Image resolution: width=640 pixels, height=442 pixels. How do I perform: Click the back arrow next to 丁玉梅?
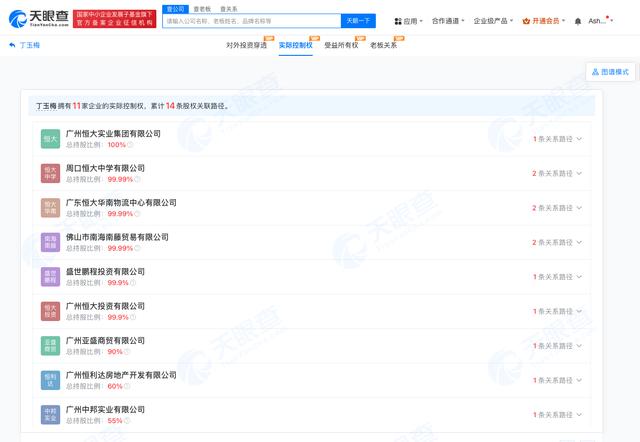pyautogui.click(x=12, y=45)
